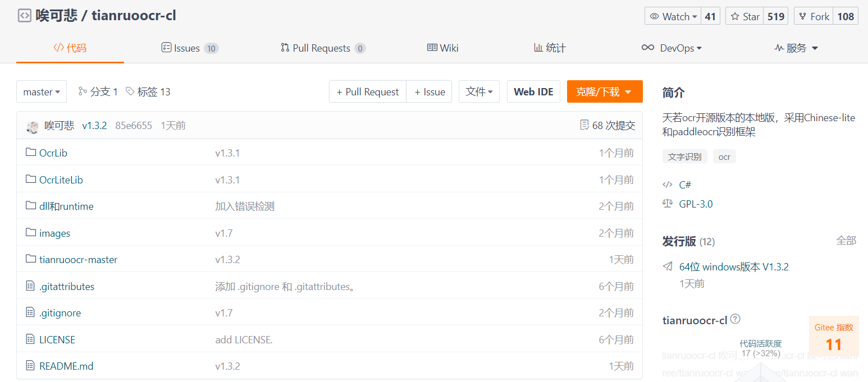This screenshot has height=382, width=868.
Task: View the 519 stargazers count
Action: [x=776, y=16]
